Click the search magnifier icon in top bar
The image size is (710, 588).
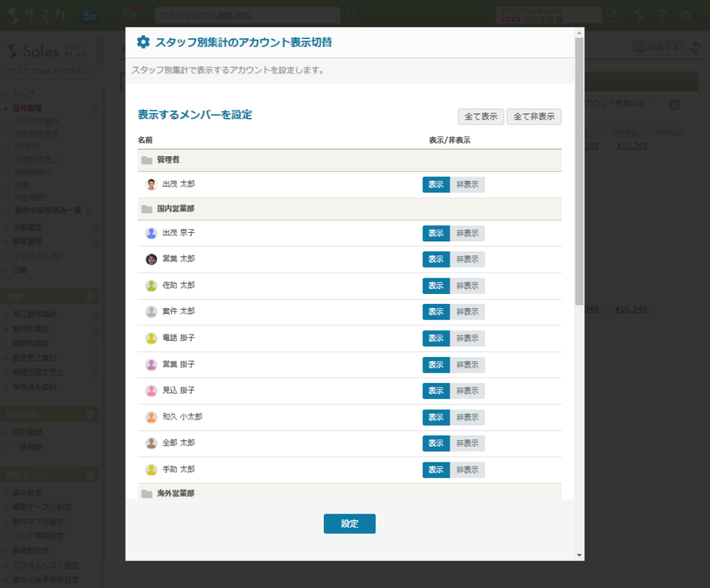351,15
